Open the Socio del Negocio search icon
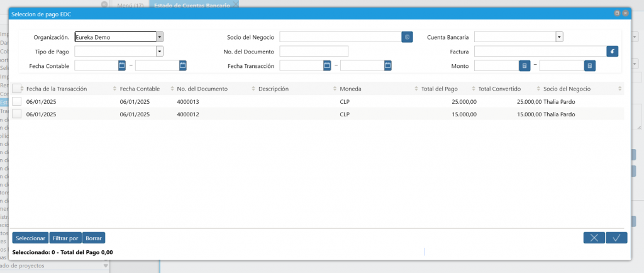The image size is (644, 273). pyautogui.click(x=407, y=37)
